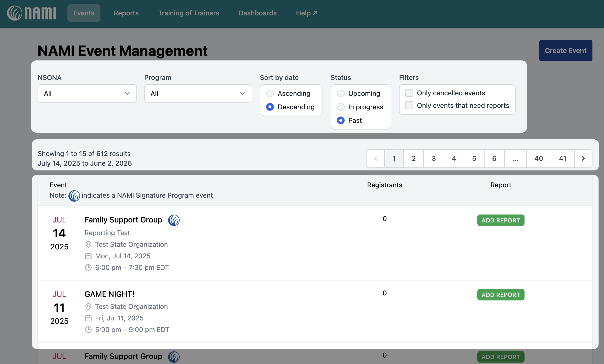604x364 pixels.
Task: Click 'Showing 1 to 15 of 612 results'
Action: [84, 154]
